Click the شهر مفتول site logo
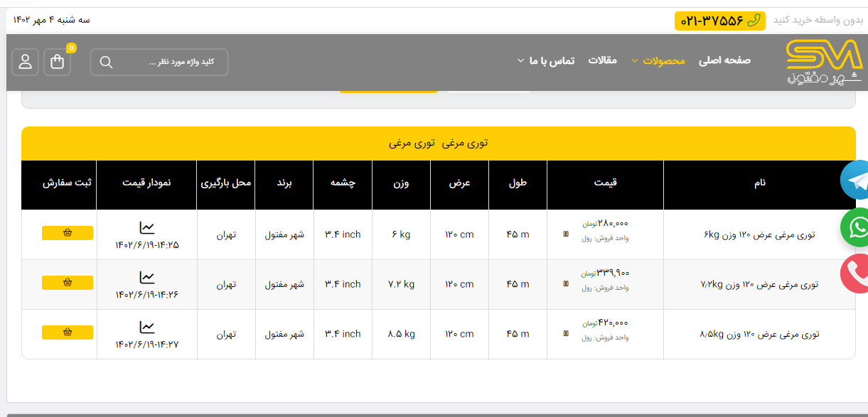 823,62
